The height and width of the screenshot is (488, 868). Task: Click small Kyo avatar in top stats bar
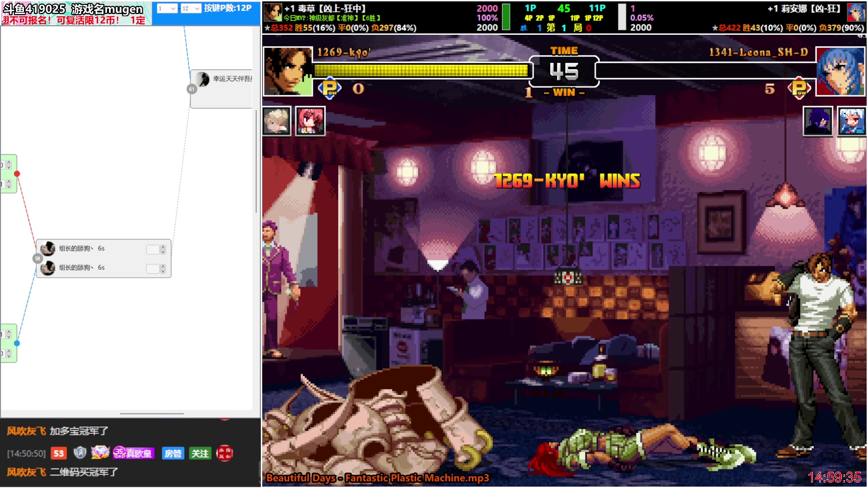point(273,12)
